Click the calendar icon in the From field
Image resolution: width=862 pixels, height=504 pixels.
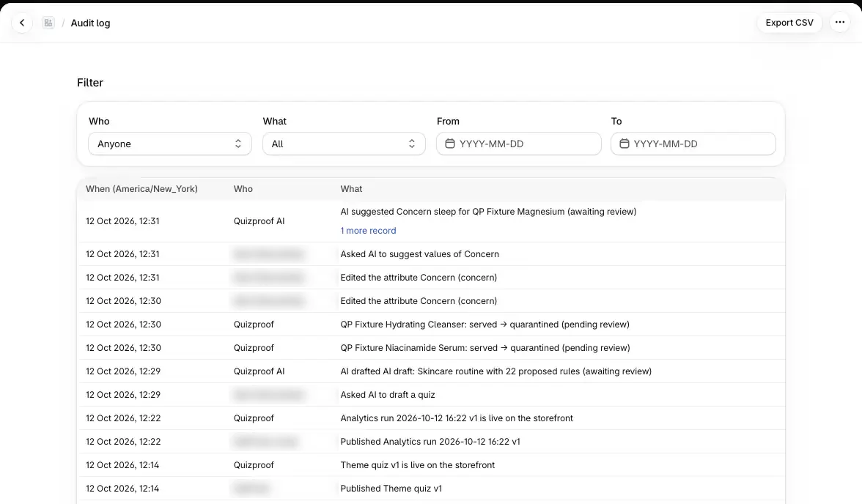click(x=450, y=144)
